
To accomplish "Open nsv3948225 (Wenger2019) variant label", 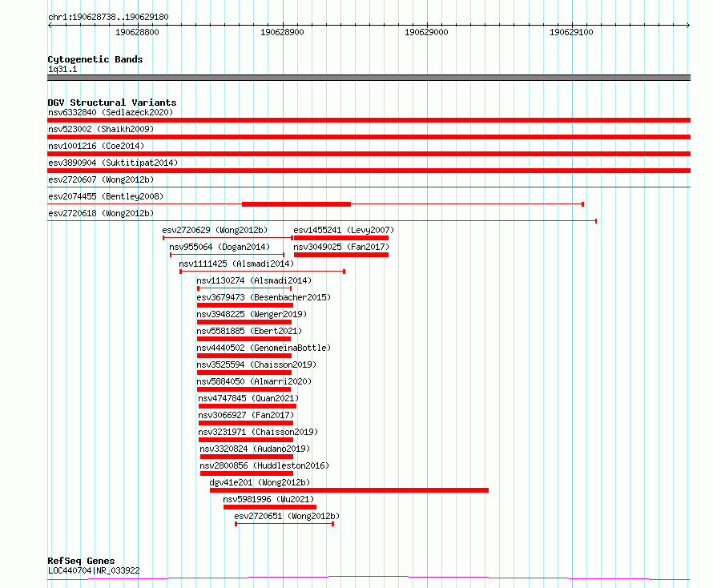I will pyautogui.click(x=252, y=314).
